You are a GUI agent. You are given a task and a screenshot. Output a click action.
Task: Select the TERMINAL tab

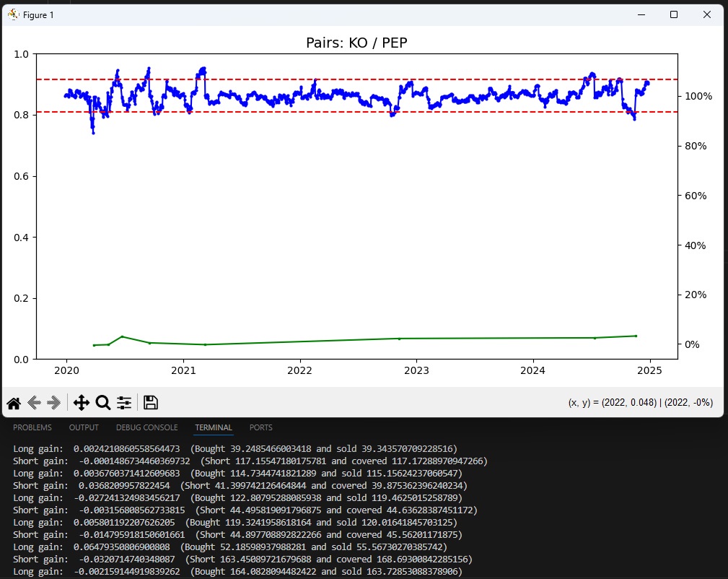coord(213,427)
